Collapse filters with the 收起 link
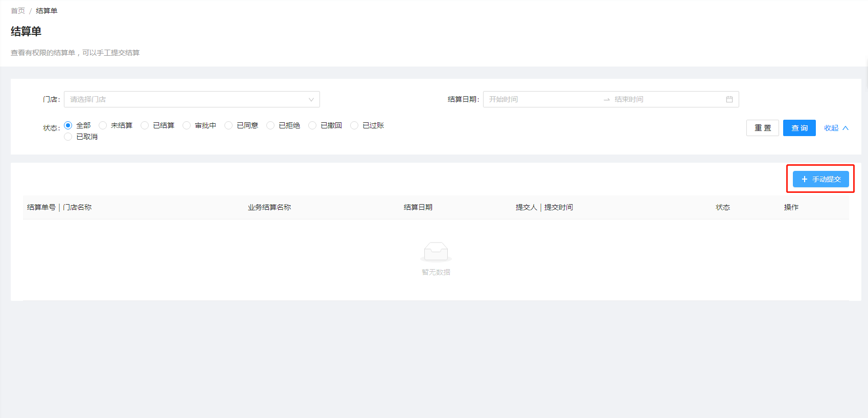868x418 pixels. 836,128
